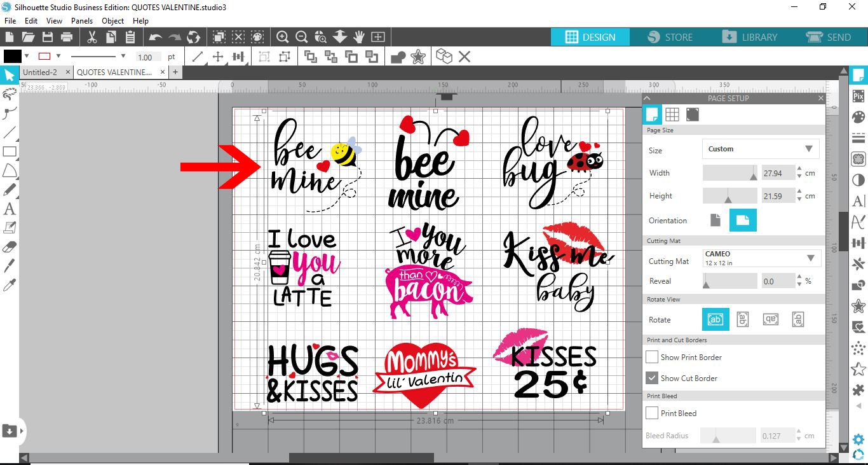Select landscape page orientation

(x=743, y=220)
